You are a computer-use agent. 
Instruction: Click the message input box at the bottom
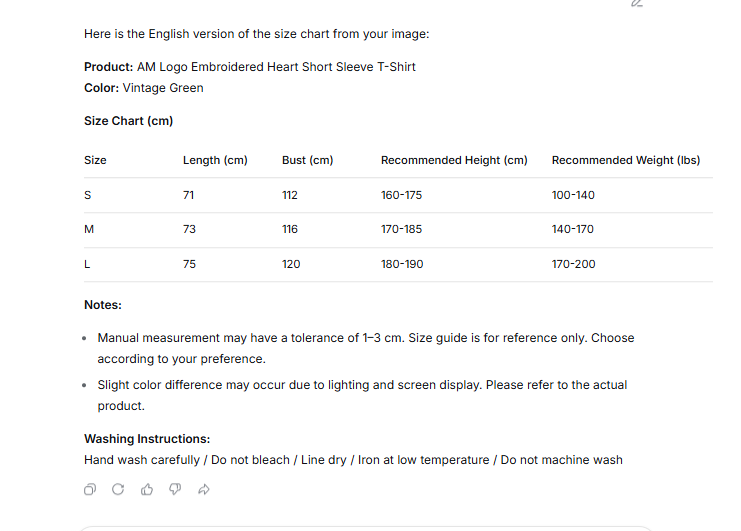(366, 528)
